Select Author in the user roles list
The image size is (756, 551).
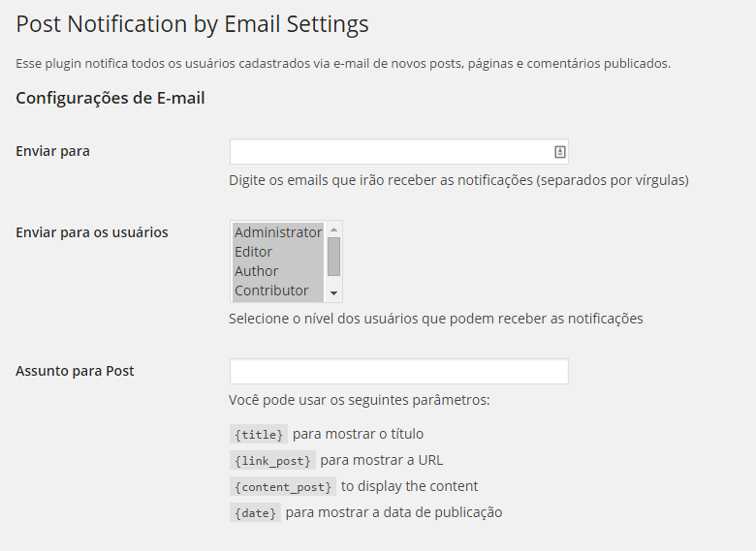278,271
